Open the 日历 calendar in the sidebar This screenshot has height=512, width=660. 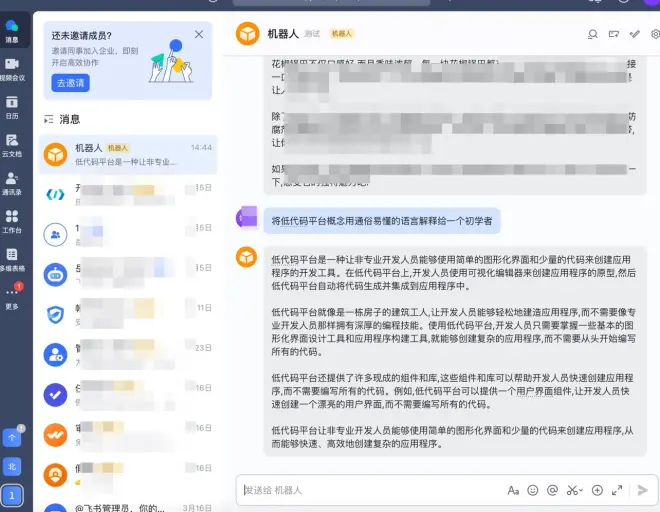point(12,106)
